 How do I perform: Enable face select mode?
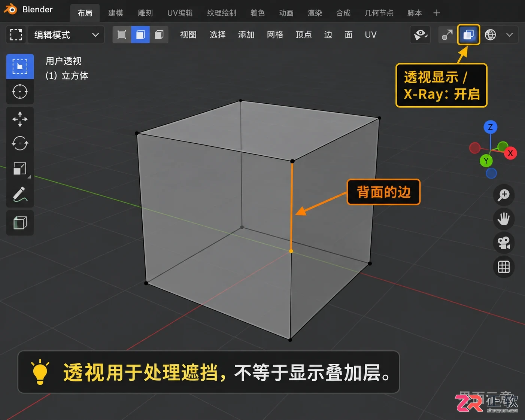coord(159,35)
